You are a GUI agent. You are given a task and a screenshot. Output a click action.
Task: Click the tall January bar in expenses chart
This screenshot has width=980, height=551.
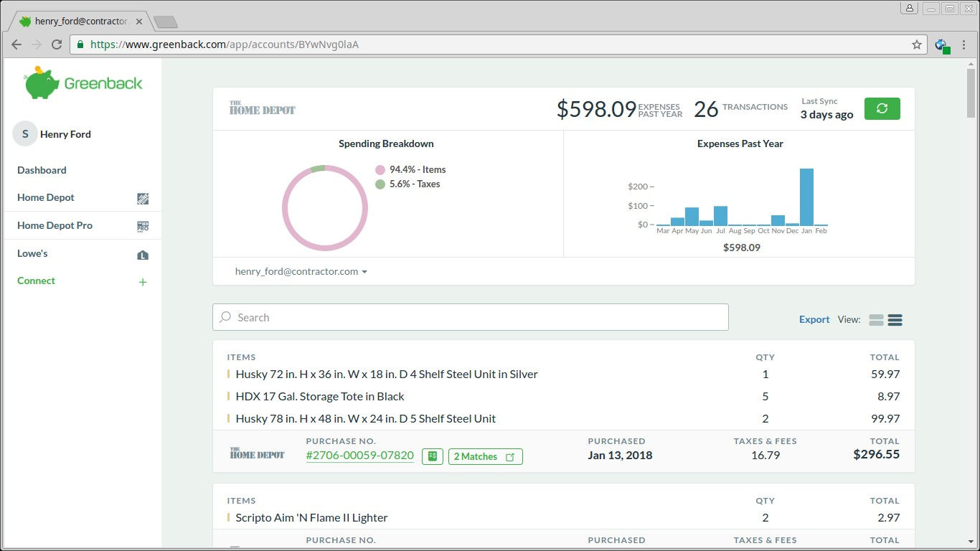[806, 197]
